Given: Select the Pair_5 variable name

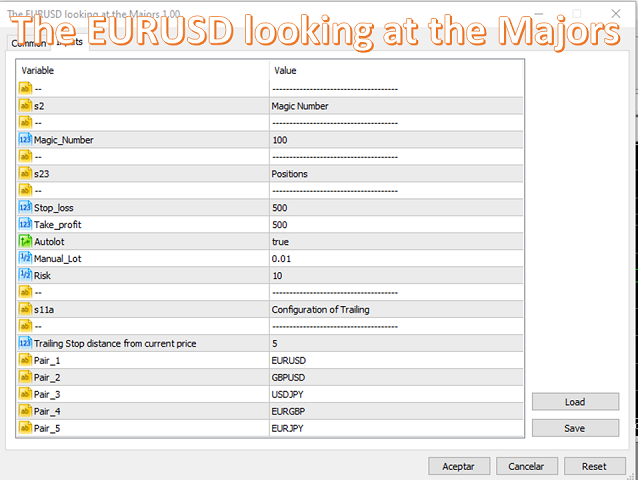Looking at the screenshot, I should tap(47, 429).
